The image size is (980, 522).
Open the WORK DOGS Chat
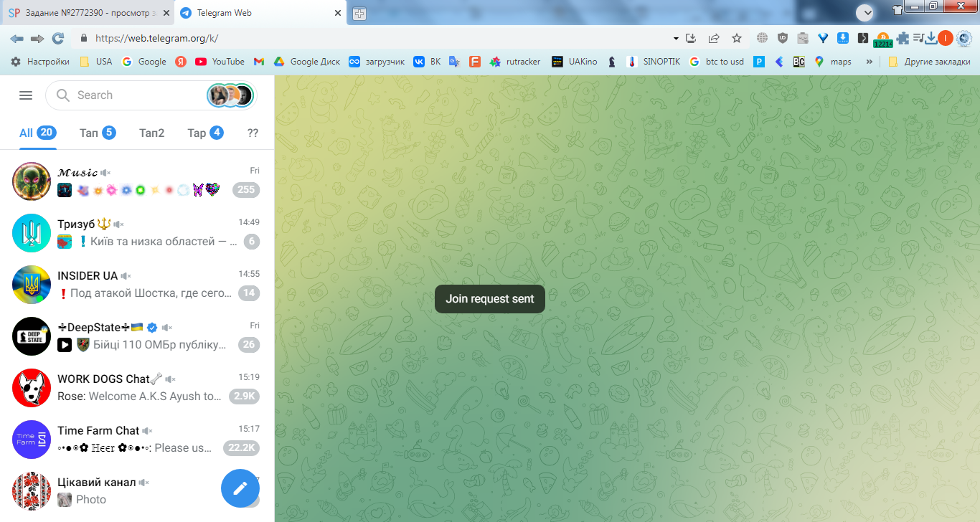pyautogui.click(x=137, y=388)
